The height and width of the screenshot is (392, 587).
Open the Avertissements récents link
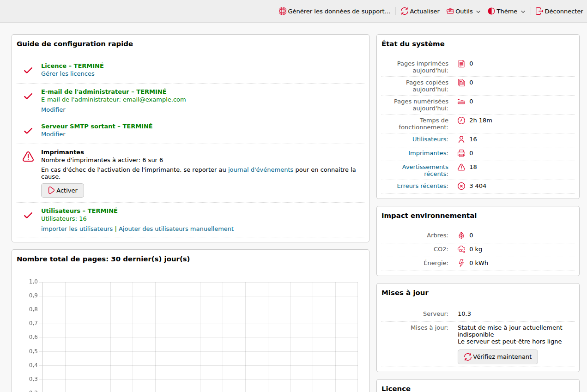425,170
